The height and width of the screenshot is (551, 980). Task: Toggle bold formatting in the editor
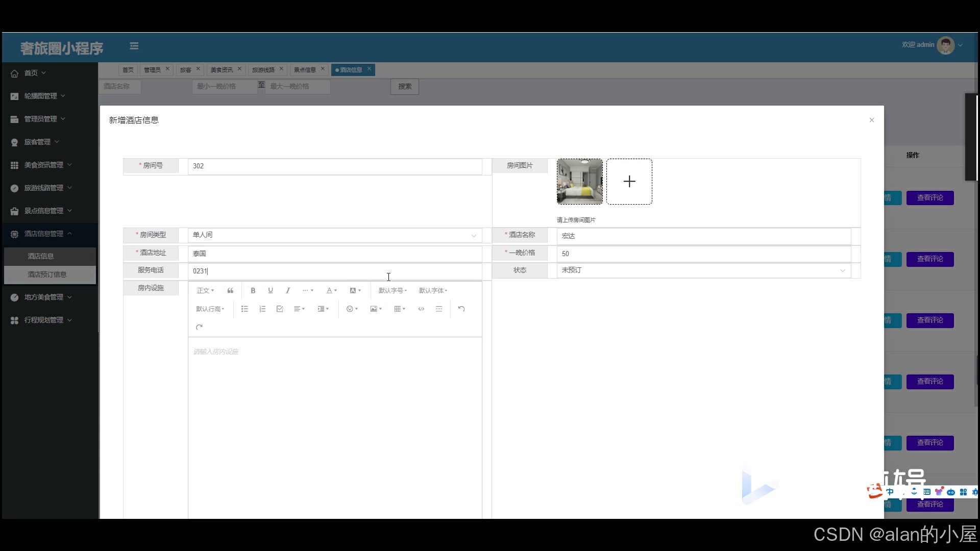(253, 291)
